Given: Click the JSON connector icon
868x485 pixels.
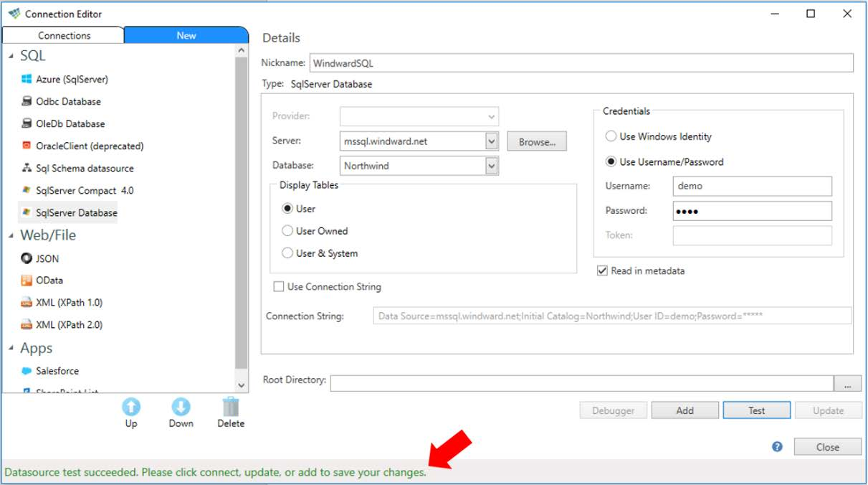Looking at the screenshot, I should pos(27,258).
